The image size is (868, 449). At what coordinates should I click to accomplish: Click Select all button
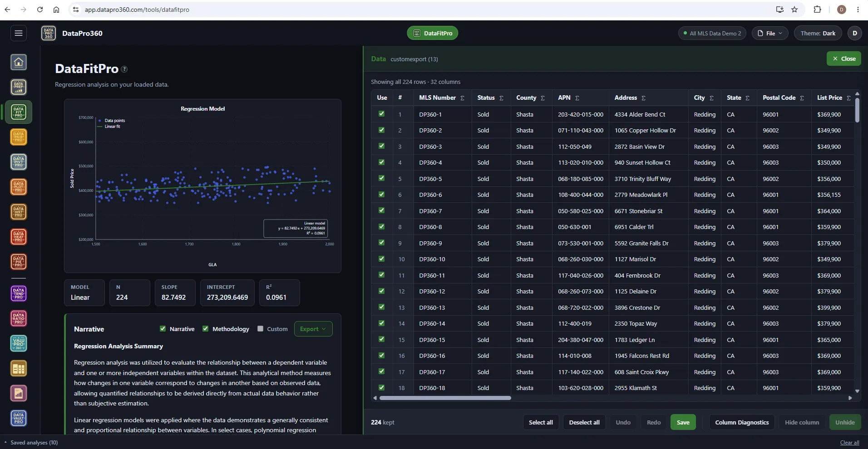point(541,422)
